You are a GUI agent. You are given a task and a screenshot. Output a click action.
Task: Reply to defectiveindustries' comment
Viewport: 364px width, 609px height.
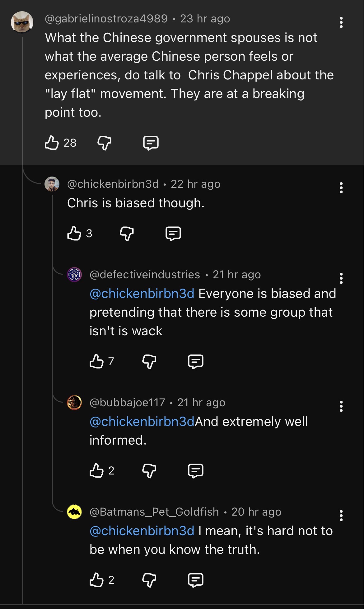click(x=196, y=361)
